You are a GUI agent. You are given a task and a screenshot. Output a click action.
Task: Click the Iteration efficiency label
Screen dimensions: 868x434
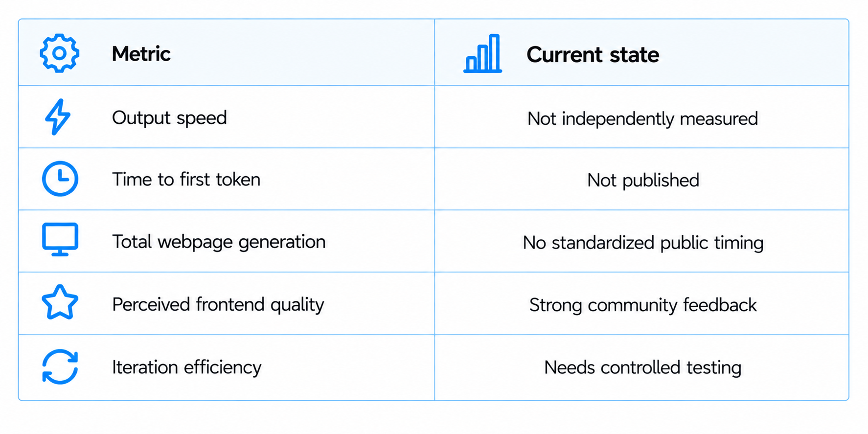[x=186, y=367]
